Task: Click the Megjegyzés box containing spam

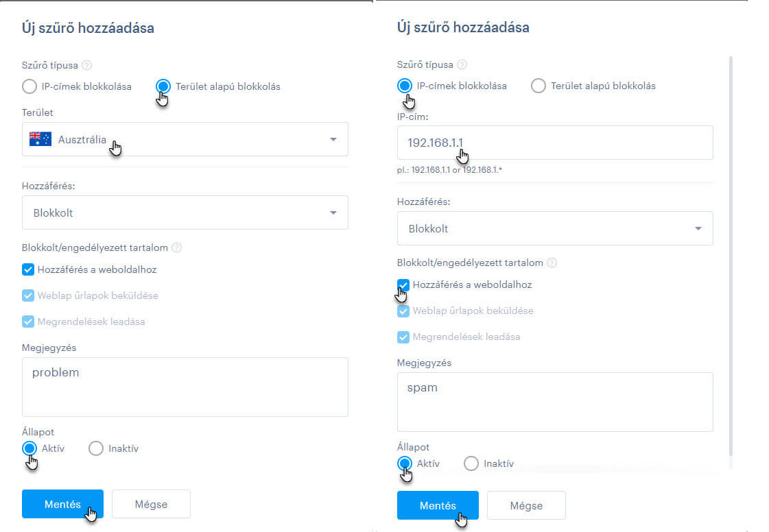Action: point(555,402)
